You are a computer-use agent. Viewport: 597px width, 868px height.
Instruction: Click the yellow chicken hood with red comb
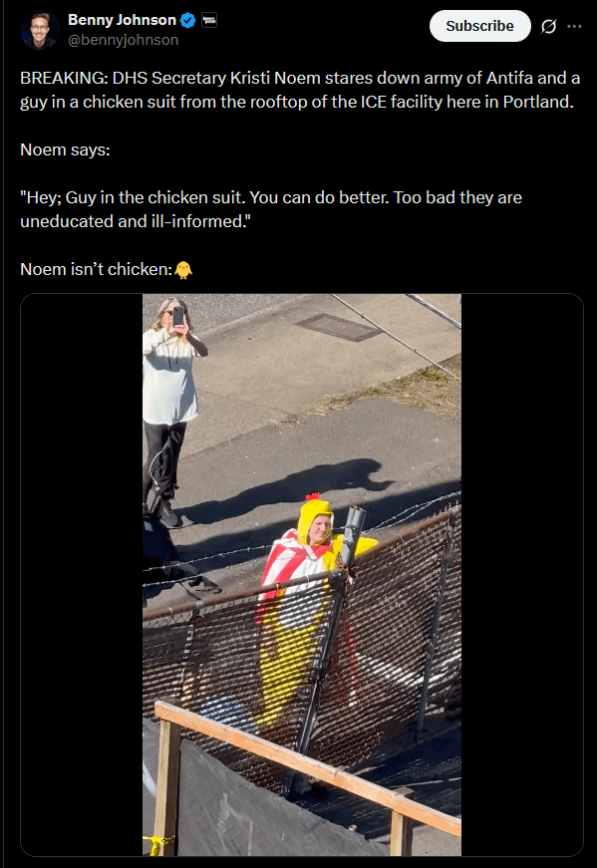point(315,517)
